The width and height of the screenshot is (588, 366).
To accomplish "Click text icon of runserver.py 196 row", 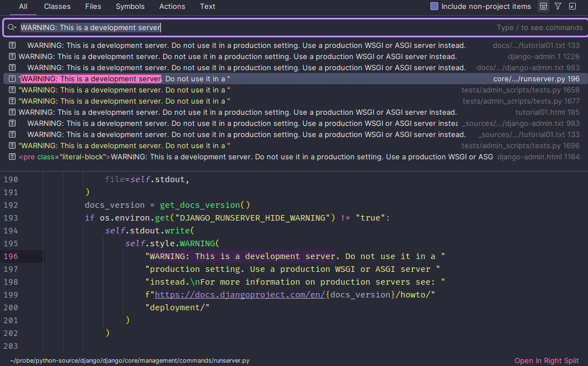I will coord(12,79).
